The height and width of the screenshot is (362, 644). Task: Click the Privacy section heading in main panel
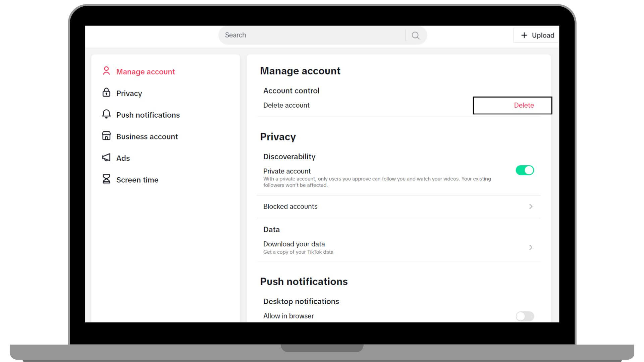click(278, 137)
